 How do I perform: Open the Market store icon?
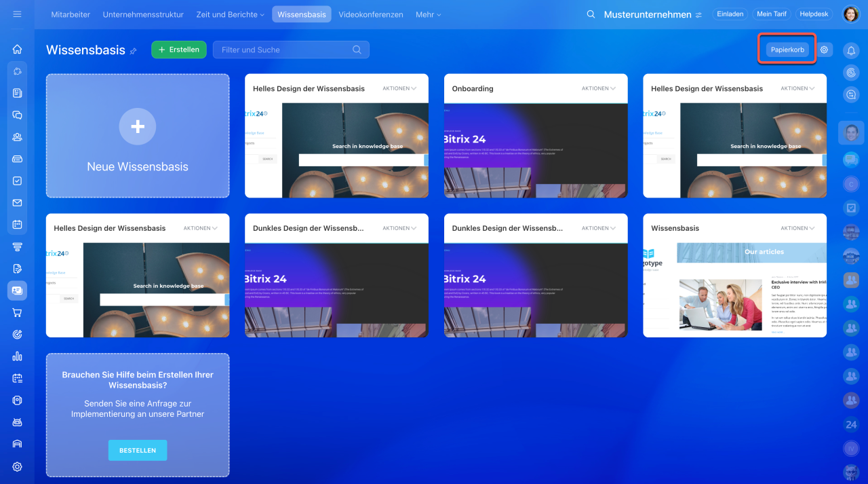pyautogui.click(x=17, y=444)
